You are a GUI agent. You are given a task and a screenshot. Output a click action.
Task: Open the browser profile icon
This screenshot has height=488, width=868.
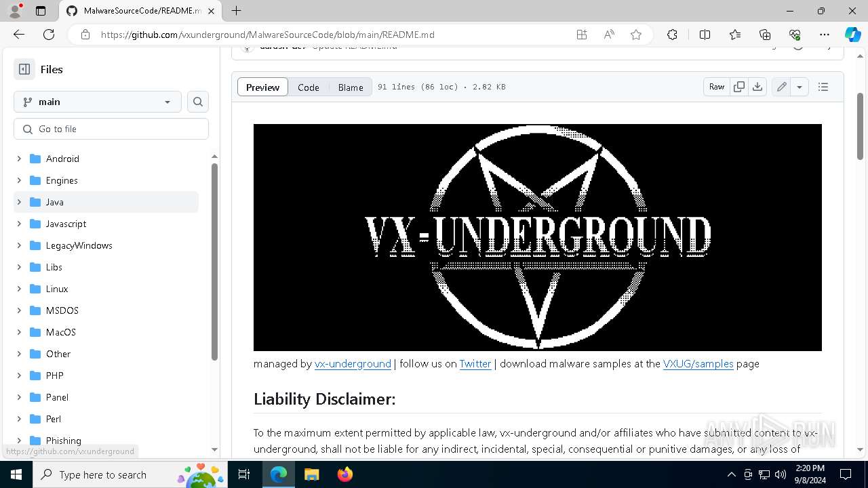click(15, 11)
